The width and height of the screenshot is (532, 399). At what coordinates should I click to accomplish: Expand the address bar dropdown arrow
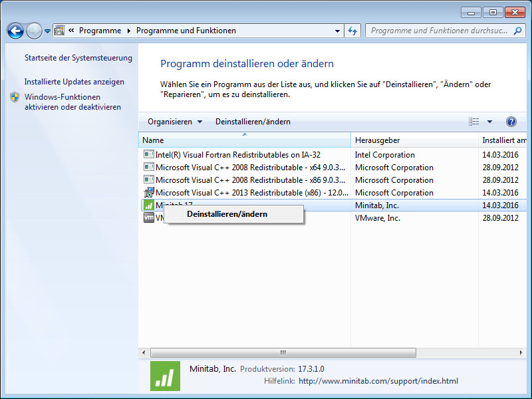click(337, 31)
